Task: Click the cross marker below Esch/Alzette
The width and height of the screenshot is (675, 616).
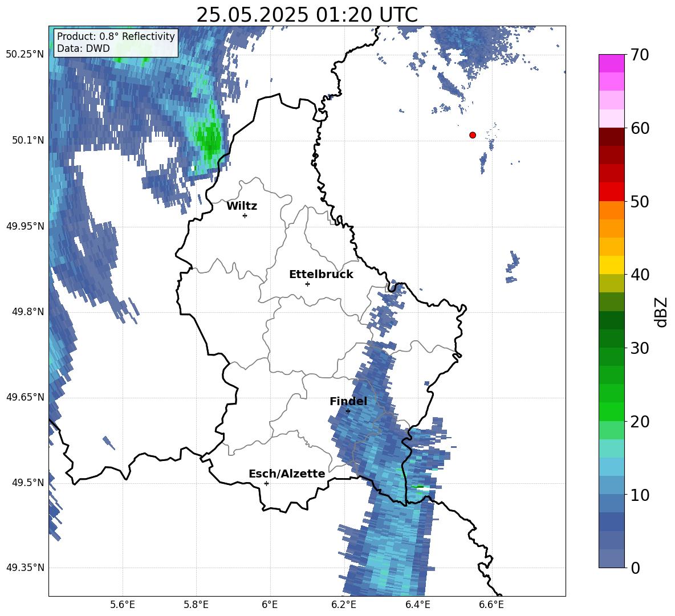Action: tap(266, 483)
